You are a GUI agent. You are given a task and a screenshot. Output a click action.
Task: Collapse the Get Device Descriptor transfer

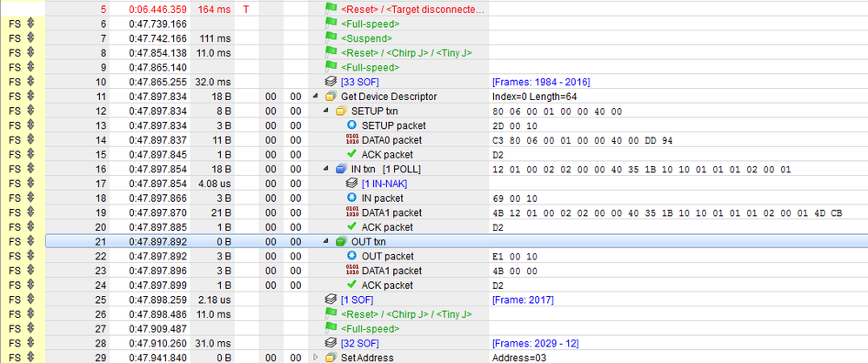click(316, 97)
